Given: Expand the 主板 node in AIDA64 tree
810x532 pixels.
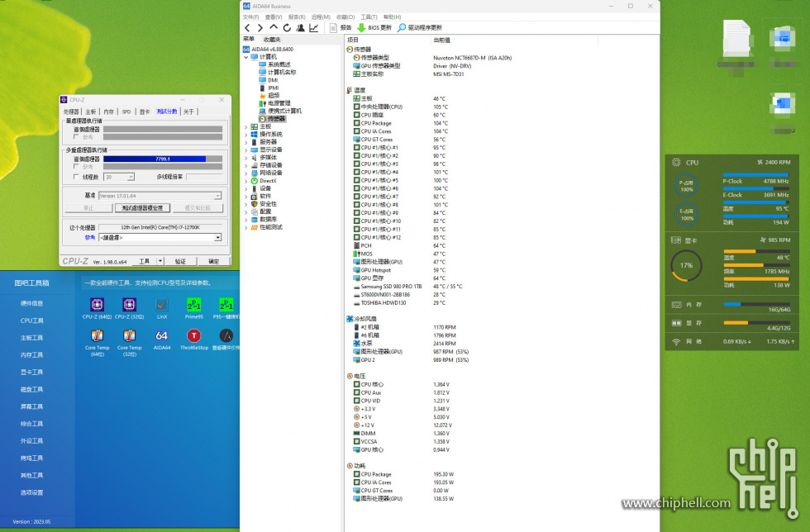Looking at the screenshot, I should tap(246, 126).
